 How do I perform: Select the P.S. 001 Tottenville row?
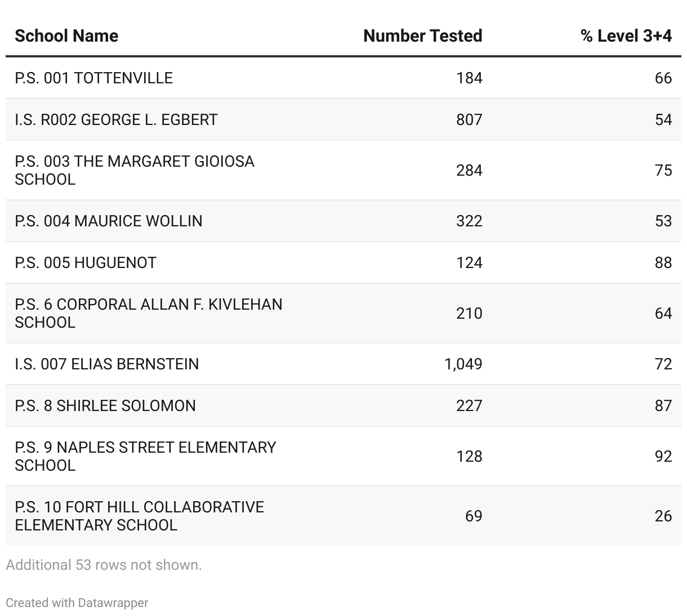click(x=94, y=78)
